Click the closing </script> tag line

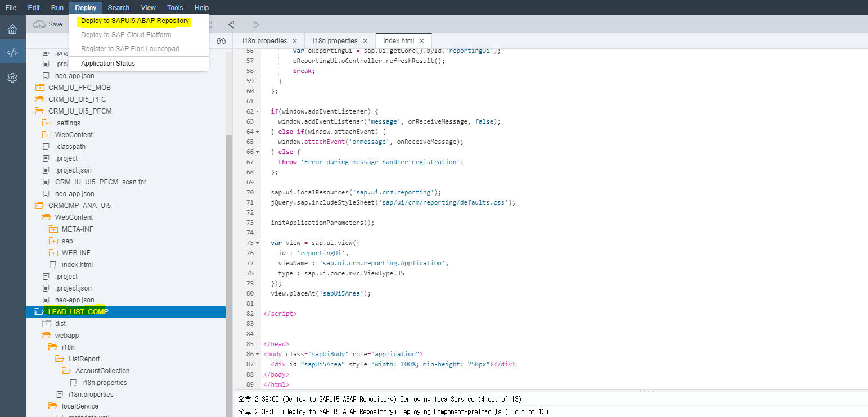click(x=280, y=314)
